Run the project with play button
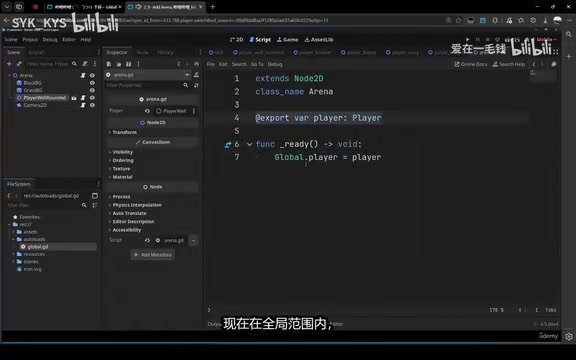The width and height of the screenshot is (576, 360). tap(468, 39)
